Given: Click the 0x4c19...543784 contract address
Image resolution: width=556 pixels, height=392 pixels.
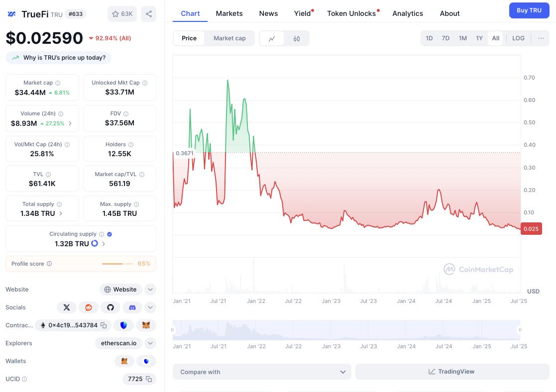Looking at the screenshot, I should 73,325.
